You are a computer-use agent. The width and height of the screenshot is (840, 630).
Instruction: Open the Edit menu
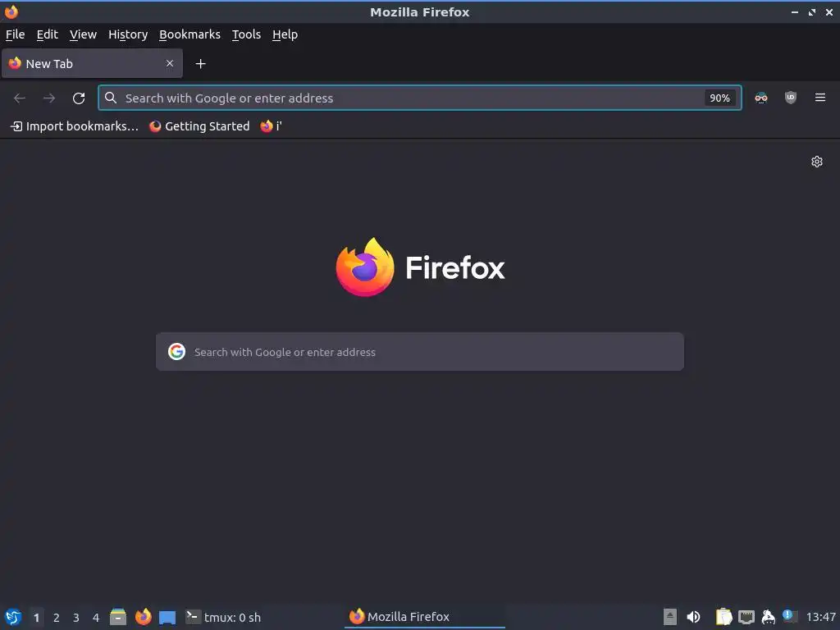pos(47,34)
